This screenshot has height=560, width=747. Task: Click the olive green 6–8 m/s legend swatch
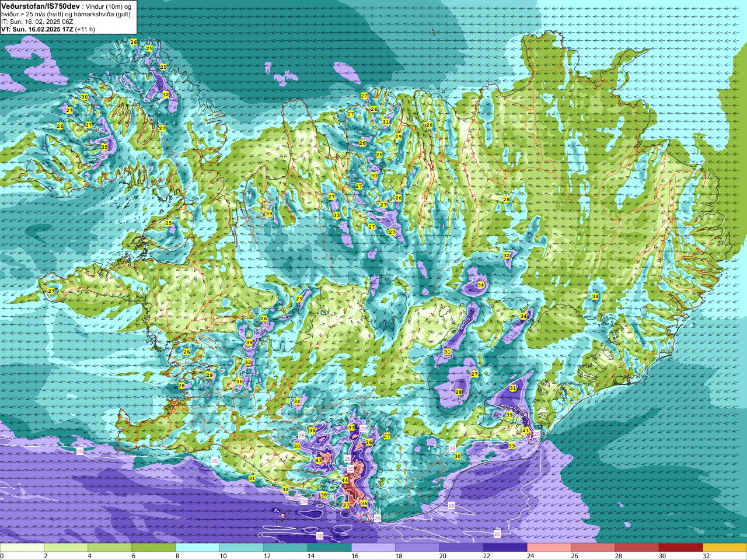click(153, 548)
